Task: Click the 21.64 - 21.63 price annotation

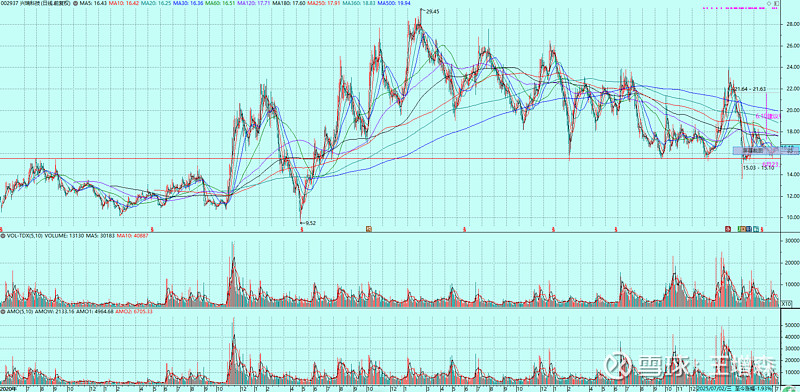Action: pyautogui.click(x=750, y=89)
